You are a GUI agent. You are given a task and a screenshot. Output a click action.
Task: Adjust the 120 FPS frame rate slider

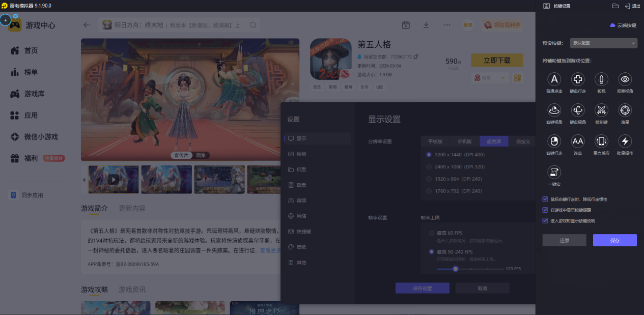[x=456, y=269]
